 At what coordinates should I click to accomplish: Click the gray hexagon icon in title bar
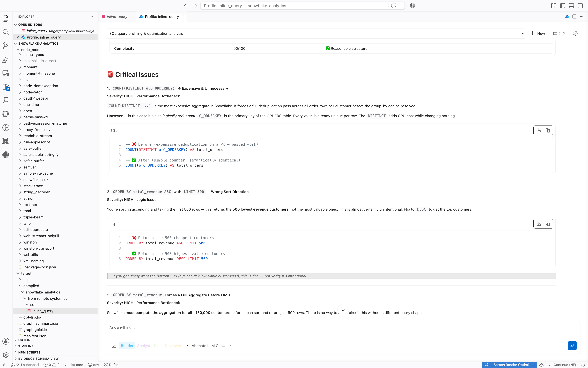pos(412,6)
